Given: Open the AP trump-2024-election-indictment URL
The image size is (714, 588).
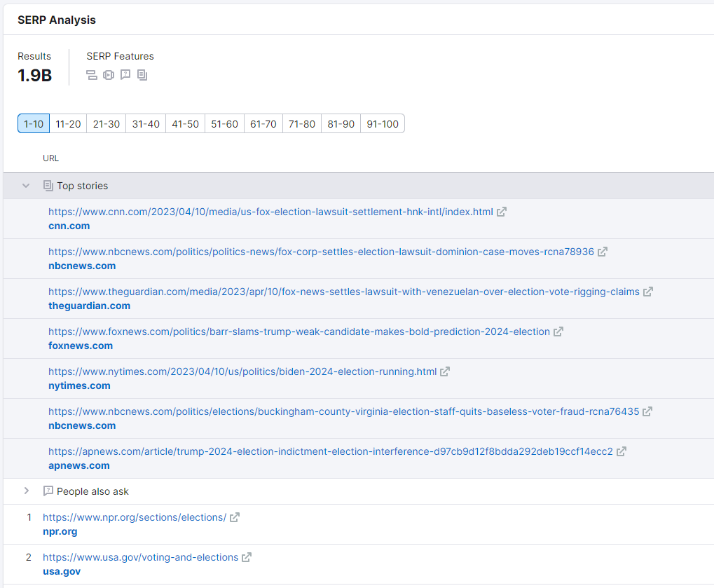Looking at the screenshot, I should (x=331, y=451).
